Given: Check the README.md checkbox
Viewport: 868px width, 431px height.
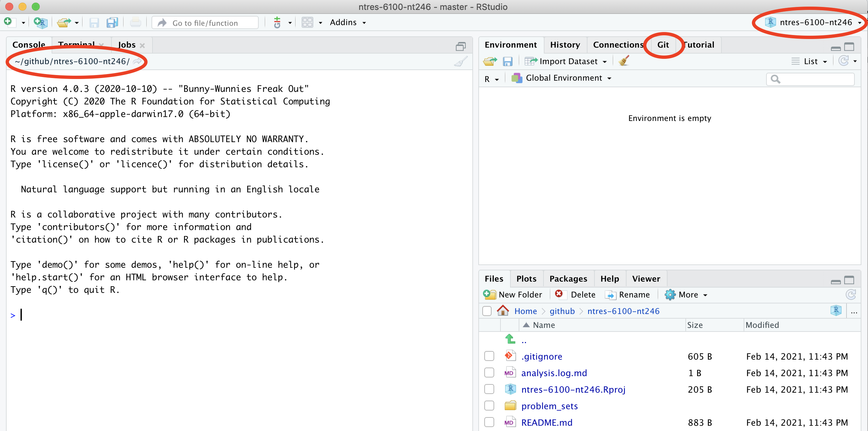Looking at the screenshot, I should pyautogui.click(x=489, y=422).
